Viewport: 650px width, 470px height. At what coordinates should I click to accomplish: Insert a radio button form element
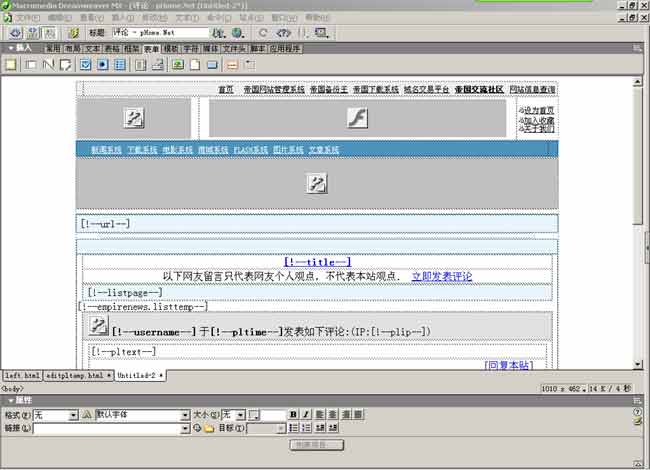(102, 65)
